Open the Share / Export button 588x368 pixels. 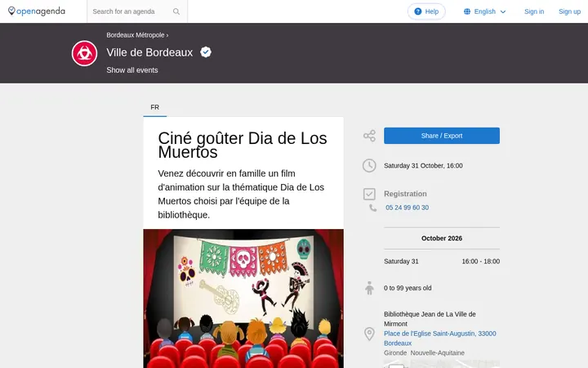tap(442, 136)
